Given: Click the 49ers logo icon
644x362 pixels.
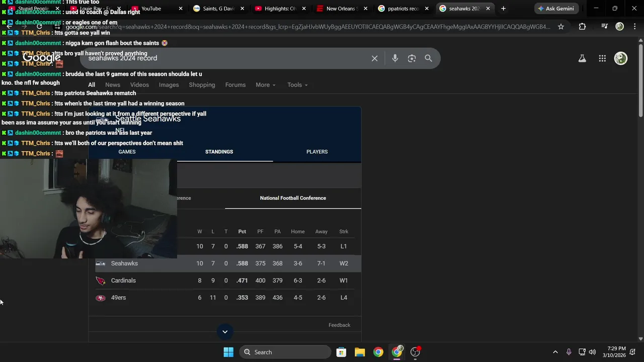Looking at the screenshot, I should (x=101, y=298).
